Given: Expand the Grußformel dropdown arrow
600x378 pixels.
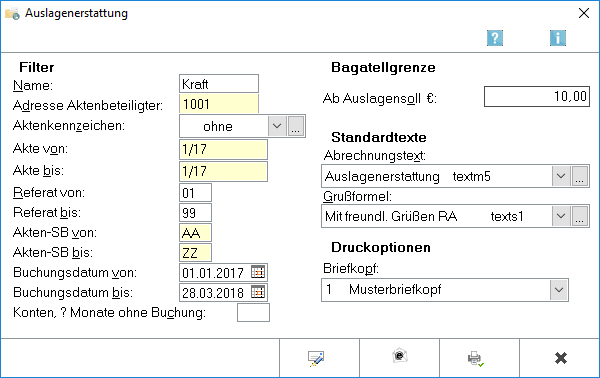Looking at the screenshot, I should 561,216.
